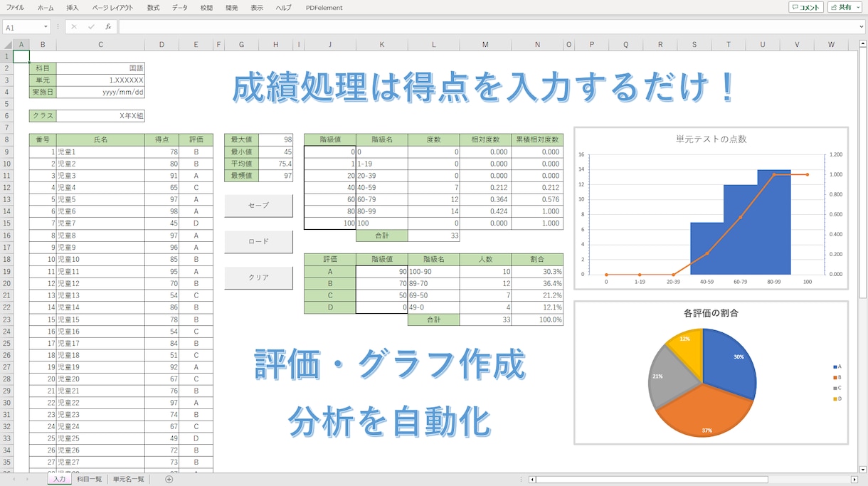Screen dimensions: 868x486
Task: Click horizontal scrollbar right arrow
Action: click(x=854, y=480)
